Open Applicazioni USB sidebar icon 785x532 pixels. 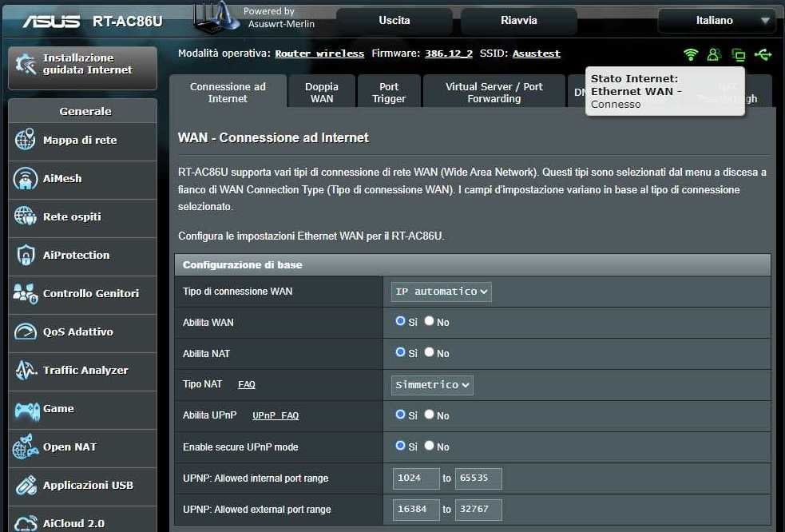tap(26, 485)
